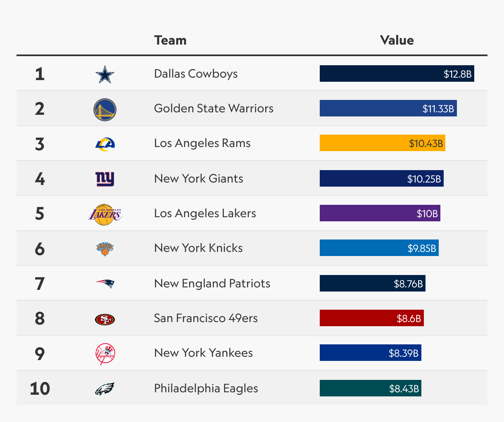Click the New England Patriots name

pyautogui.click(x=212, y=284)
